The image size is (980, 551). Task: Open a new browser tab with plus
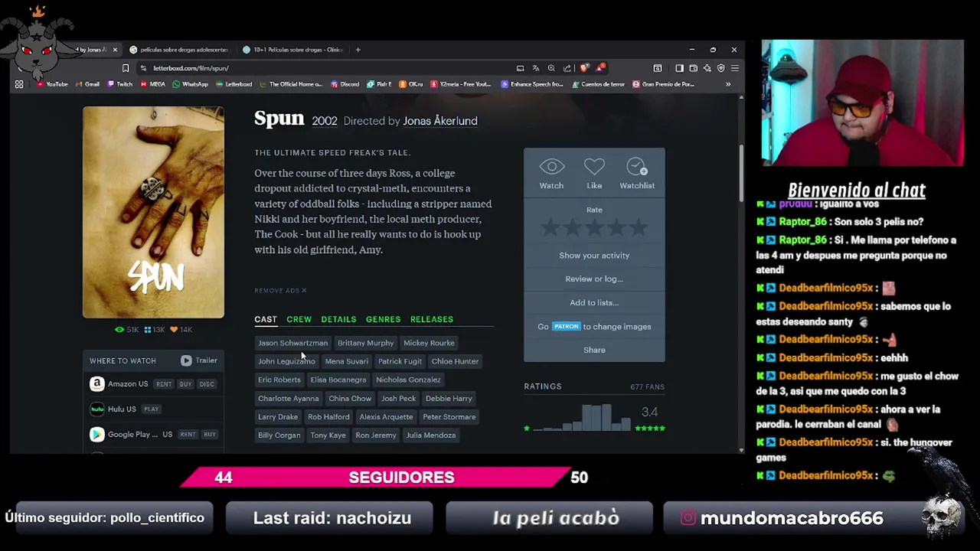[358, 50]
